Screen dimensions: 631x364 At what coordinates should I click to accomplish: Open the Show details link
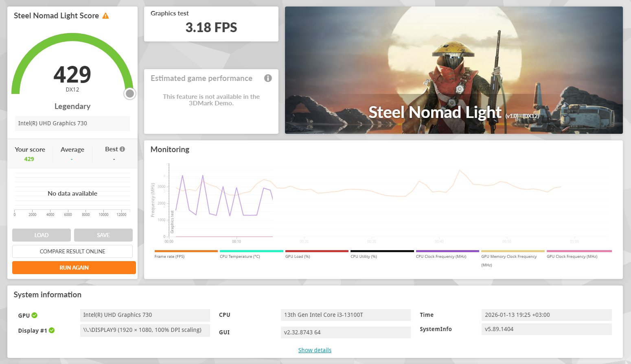coord(315,350)
